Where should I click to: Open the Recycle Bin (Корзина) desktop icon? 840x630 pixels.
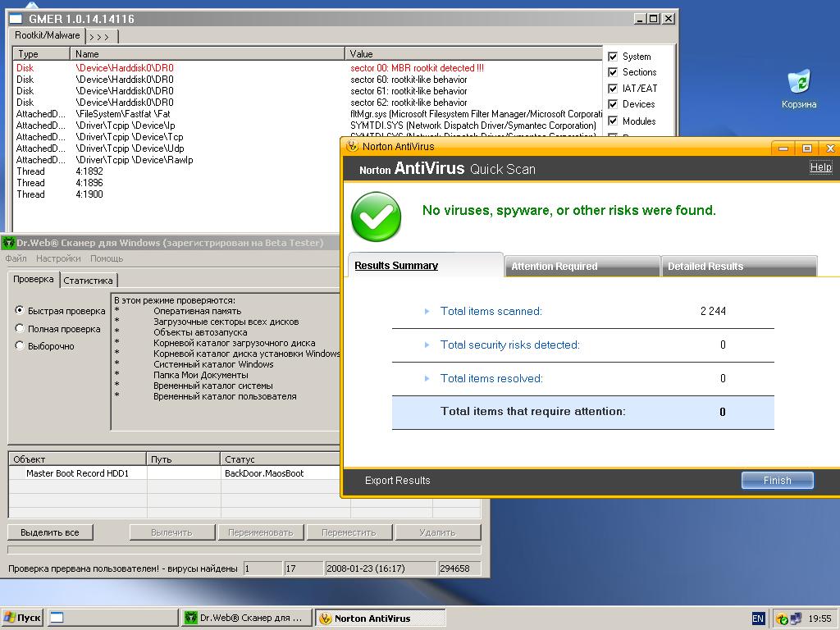click(x=799, y=89)
